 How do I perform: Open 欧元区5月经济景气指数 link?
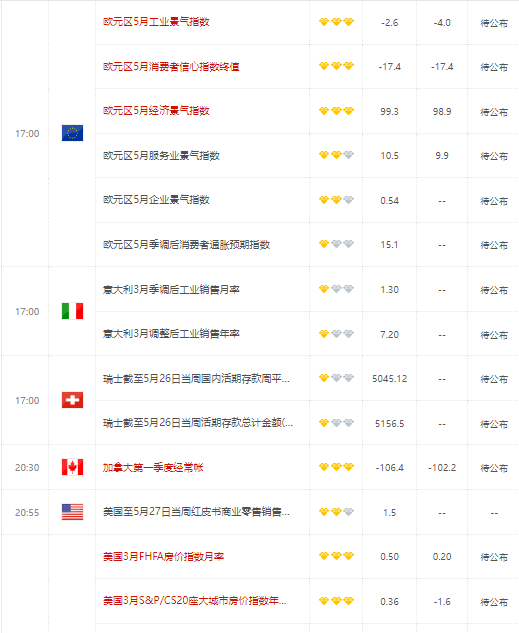point(156,111)
